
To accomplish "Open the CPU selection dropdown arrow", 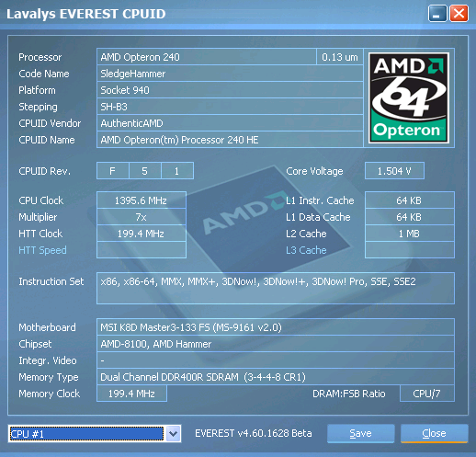I will 173,434.
